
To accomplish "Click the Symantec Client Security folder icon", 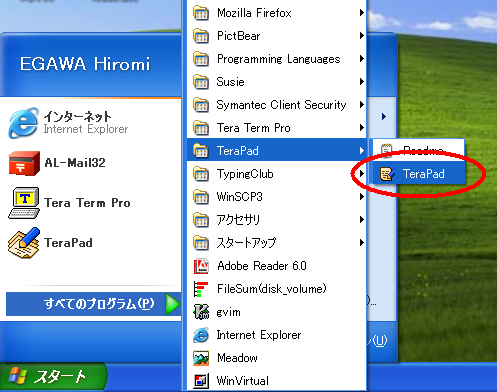I will [201, 105].
